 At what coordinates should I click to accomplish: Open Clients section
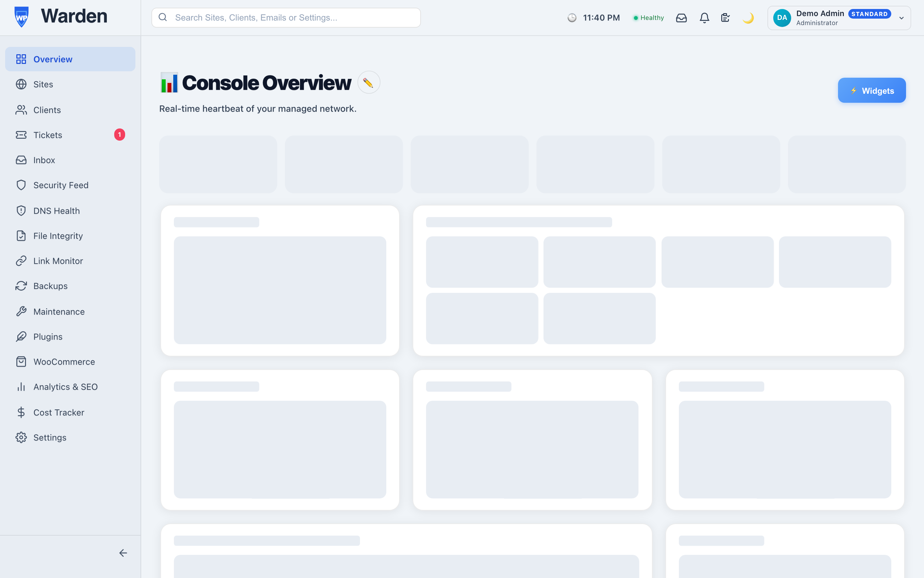[70, 110]
